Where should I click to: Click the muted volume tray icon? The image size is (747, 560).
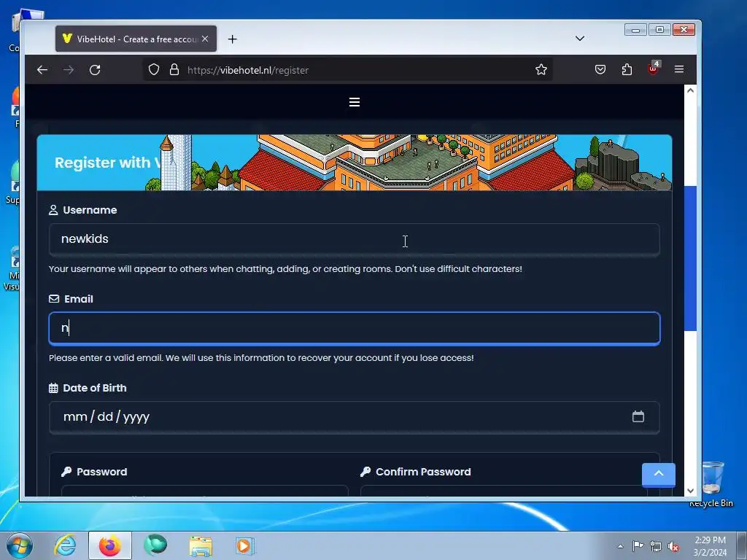tap(673, 546)
